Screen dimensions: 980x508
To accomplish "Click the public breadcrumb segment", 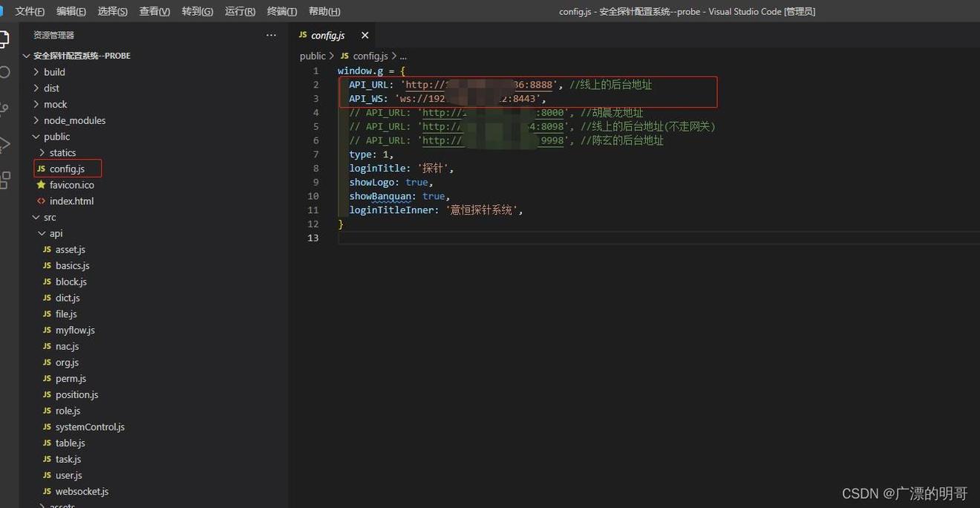I will pos(313,56).
